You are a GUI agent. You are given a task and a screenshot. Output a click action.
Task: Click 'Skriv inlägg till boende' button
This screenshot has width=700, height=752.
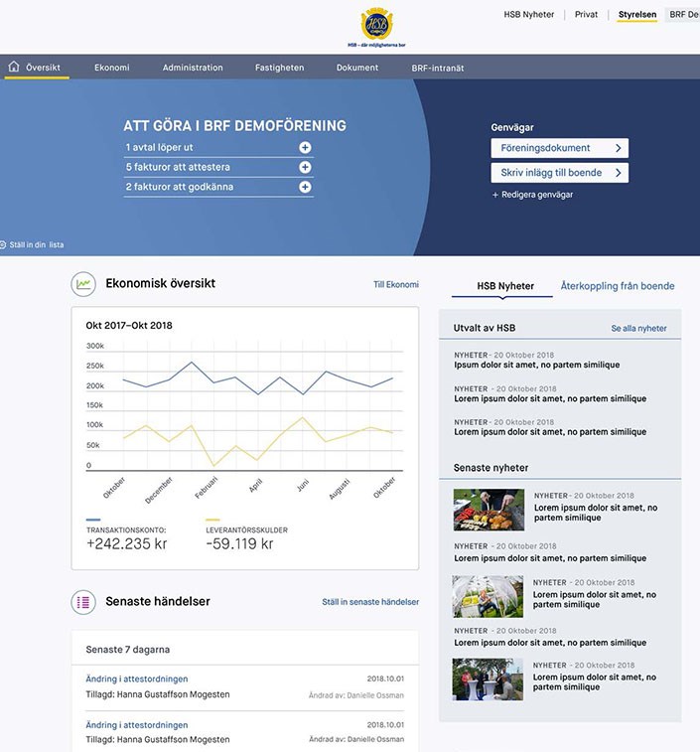click(559, 173)
